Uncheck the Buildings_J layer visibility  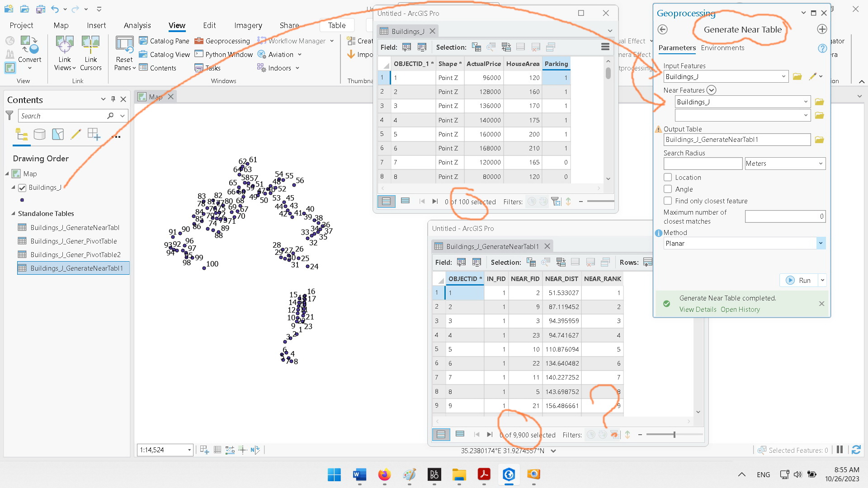(22, 188)
